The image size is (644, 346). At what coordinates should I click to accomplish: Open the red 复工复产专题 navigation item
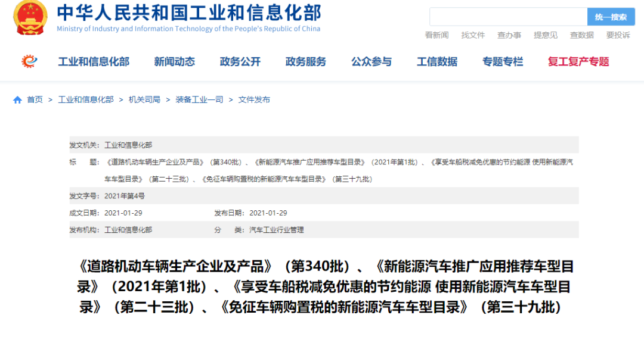577,61
